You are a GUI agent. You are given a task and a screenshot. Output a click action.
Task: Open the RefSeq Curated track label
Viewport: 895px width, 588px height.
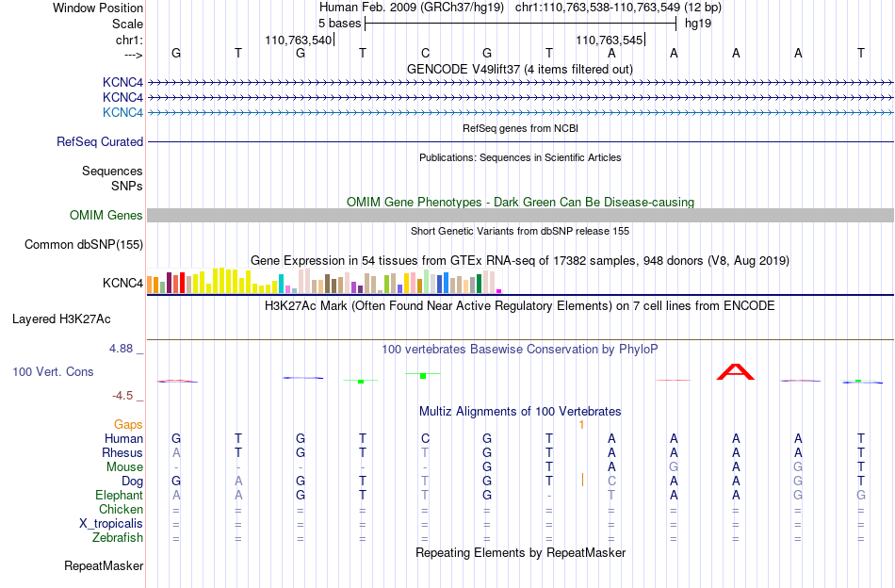coord(99,141)
